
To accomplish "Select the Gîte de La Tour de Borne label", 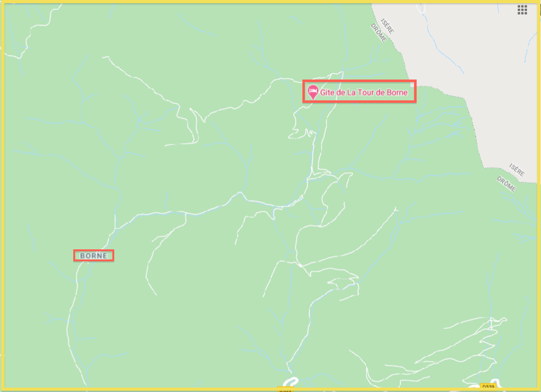I will (x=364, y=93).
